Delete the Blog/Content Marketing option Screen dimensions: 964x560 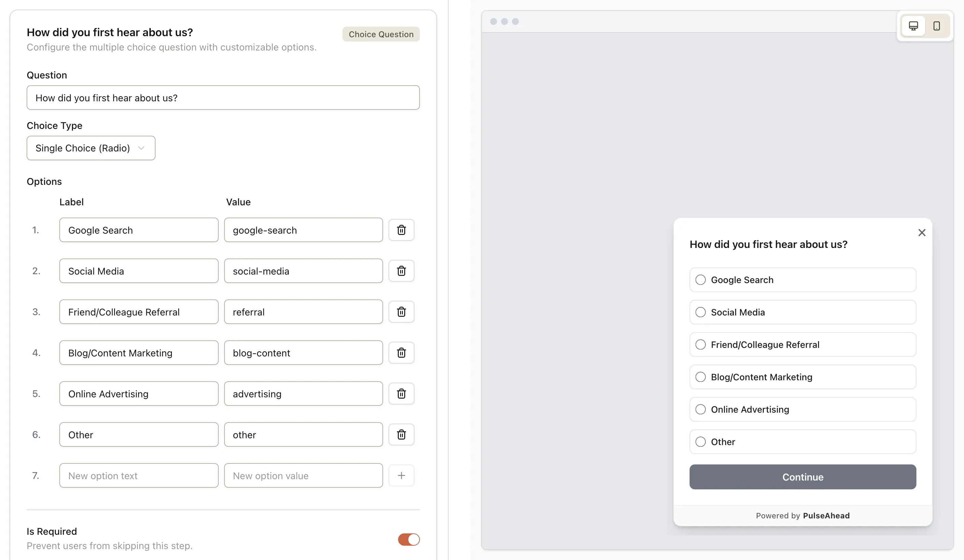click(401, 353)
